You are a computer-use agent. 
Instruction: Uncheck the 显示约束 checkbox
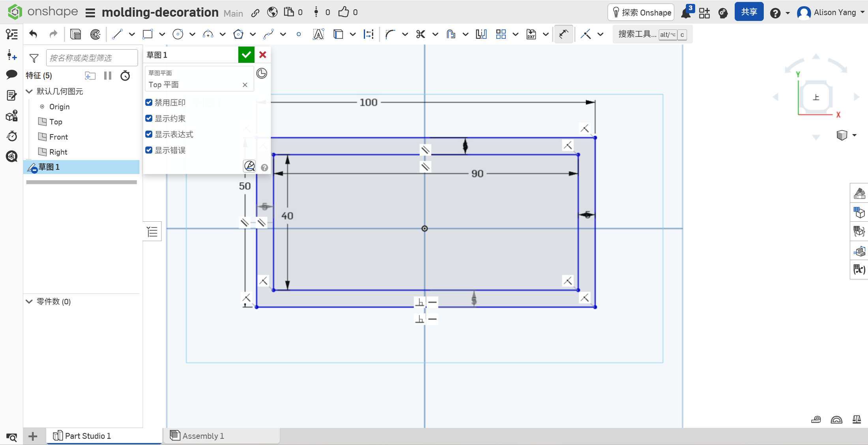click(x=149, y=118)
